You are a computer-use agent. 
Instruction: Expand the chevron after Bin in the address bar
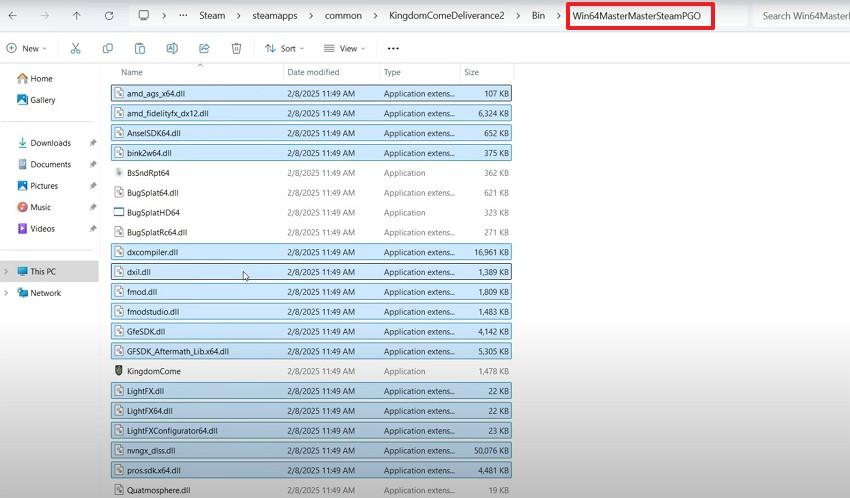[x=558, y=16]
